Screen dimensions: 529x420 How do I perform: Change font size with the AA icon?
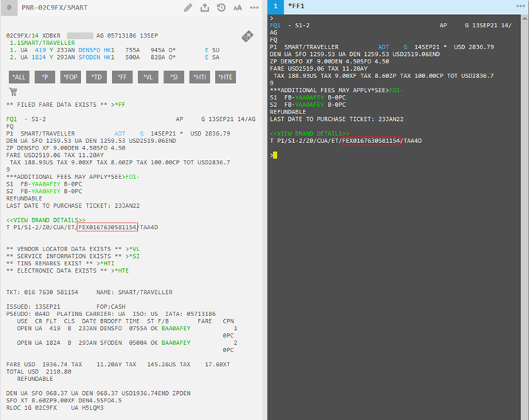(237, 7)
